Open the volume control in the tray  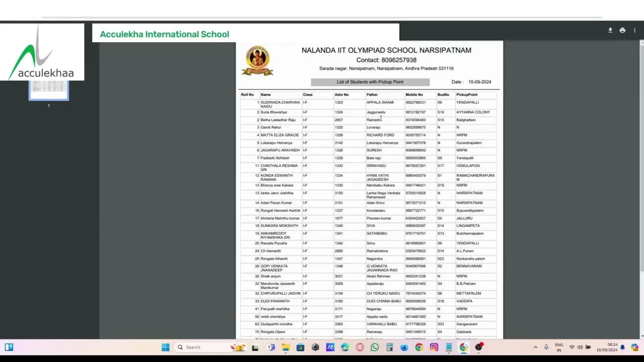coord(580,347)
